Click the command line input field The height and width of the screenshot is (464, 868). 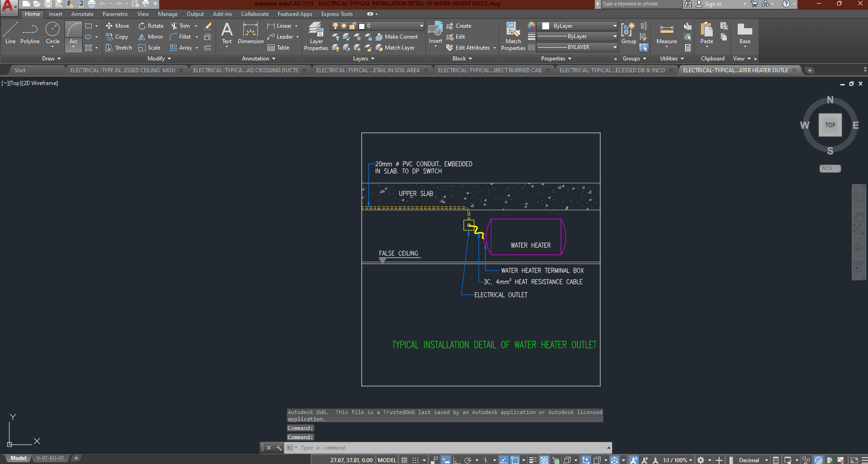point(449,448)
